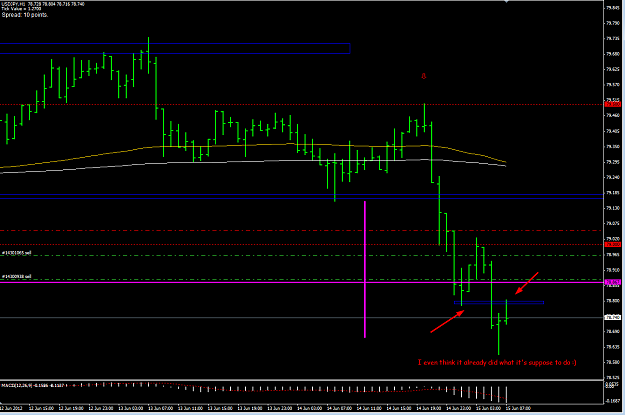Select the double blue horizontal line near 79.185

[301, 196]
